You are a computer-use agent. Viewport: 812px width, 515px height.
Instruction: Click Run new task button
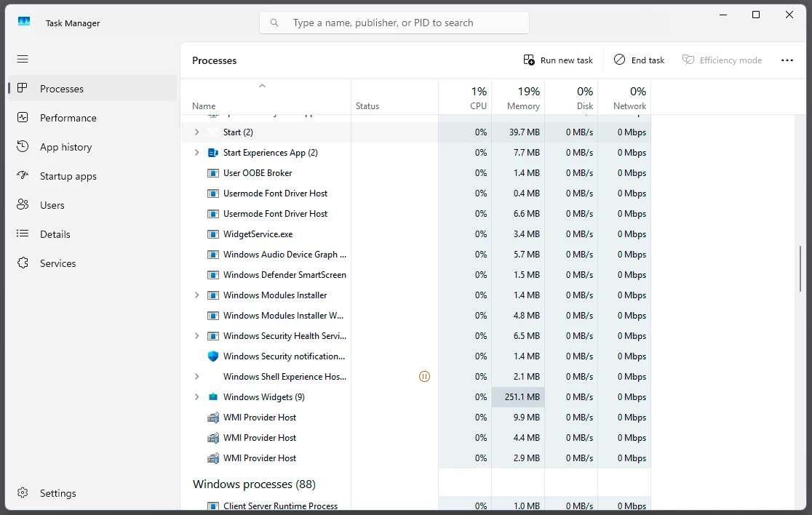coord(558,60)
